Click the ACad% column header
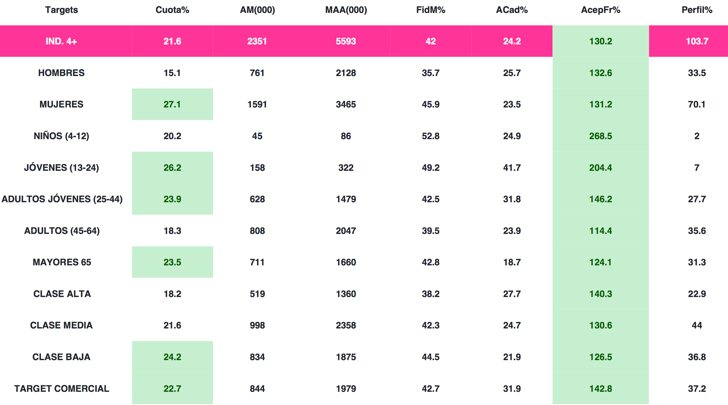The width and height of the screenshot is (728, 405). (x=512, y=9)
